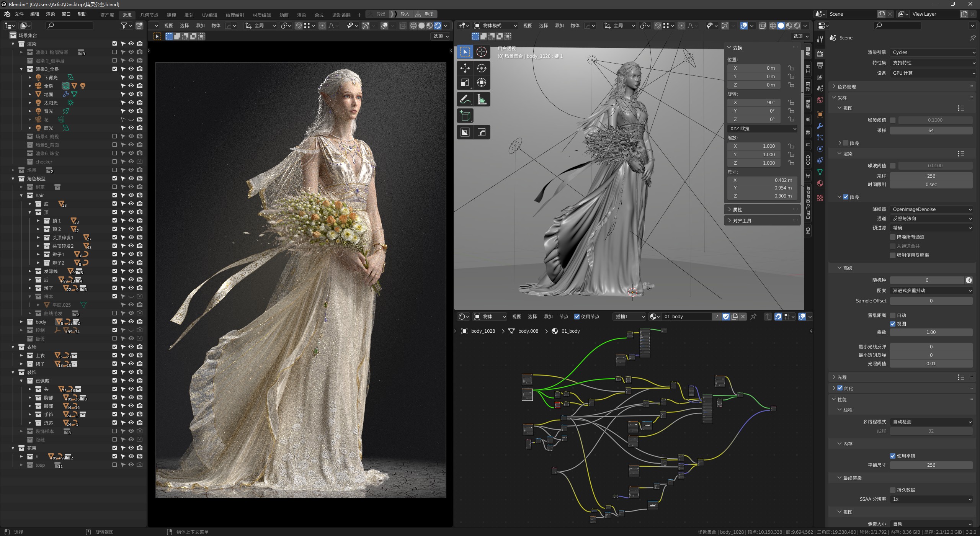980x536 pixels.
Task: Enable the 渲染1_脸部特写 collection checkbox
Action: pyautogui.click(x=114, y=52)
